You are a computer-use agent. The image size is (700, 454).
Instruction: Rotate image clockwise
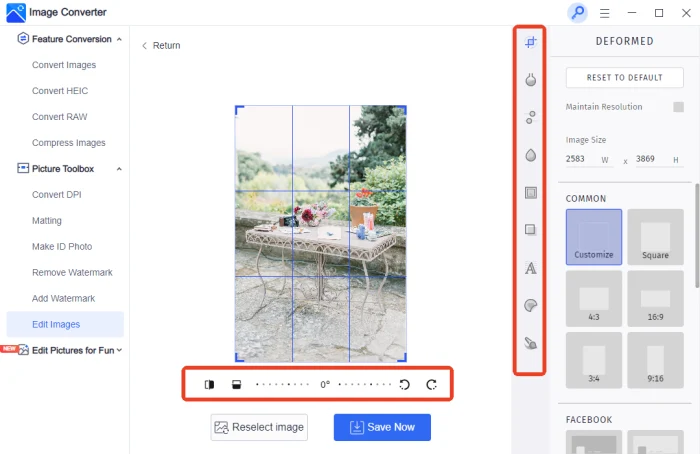tap(432, 384)
